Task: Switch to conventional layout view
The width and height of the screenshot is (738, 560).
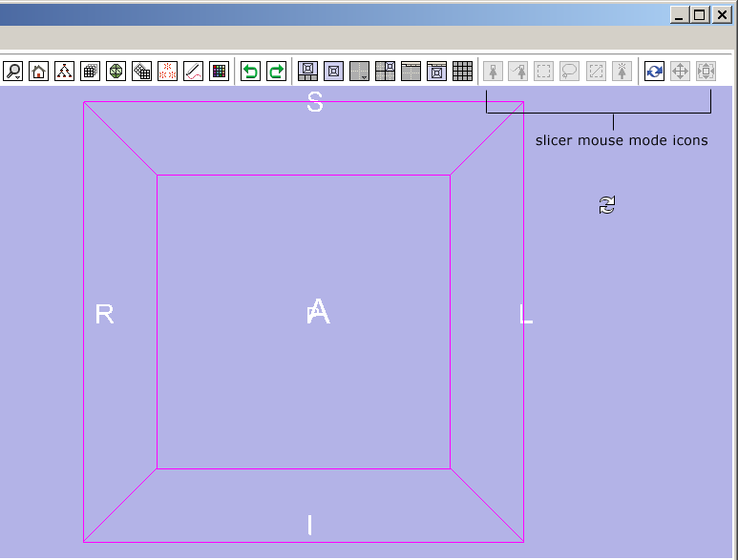Action: pyautogui.click(x=308, y=71)
